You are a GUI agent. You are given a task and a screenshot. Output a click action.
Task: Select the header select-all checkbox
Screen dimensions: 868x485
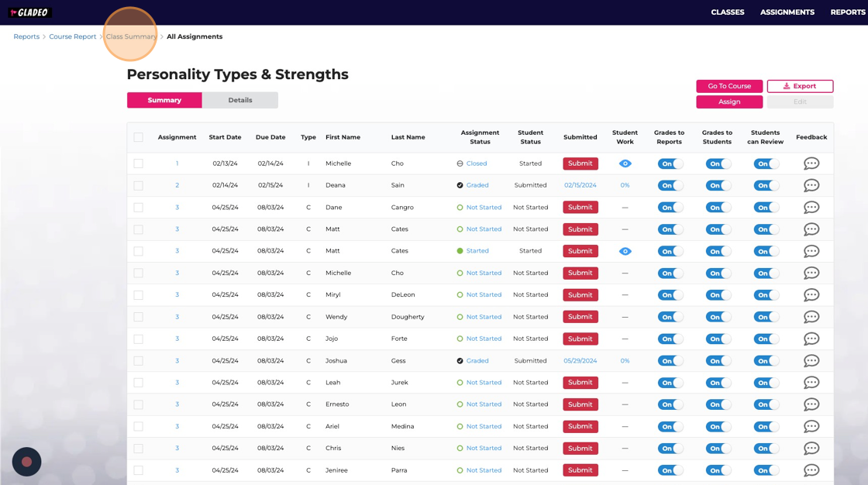[139, 137]
